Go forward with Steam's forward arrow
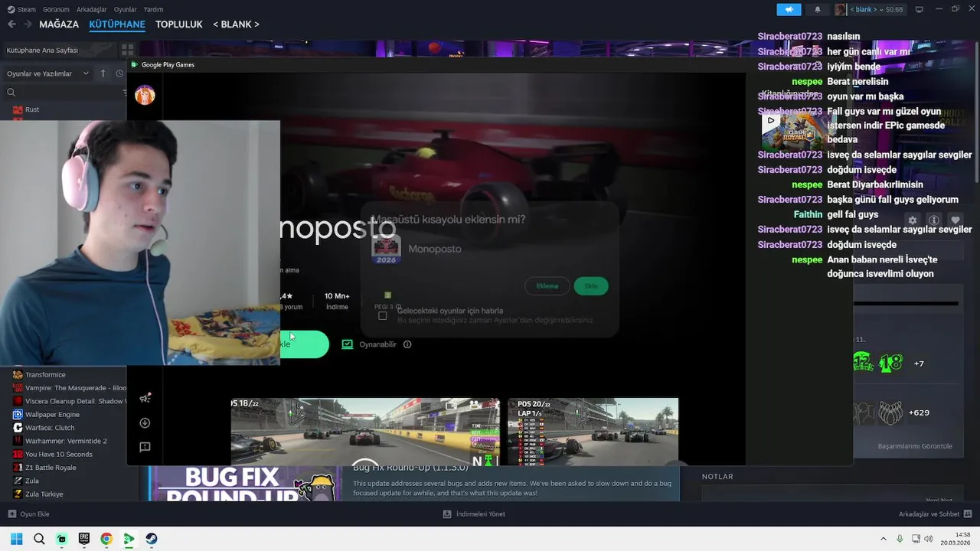This screenshot has height=551, width=980. (28, 24)
